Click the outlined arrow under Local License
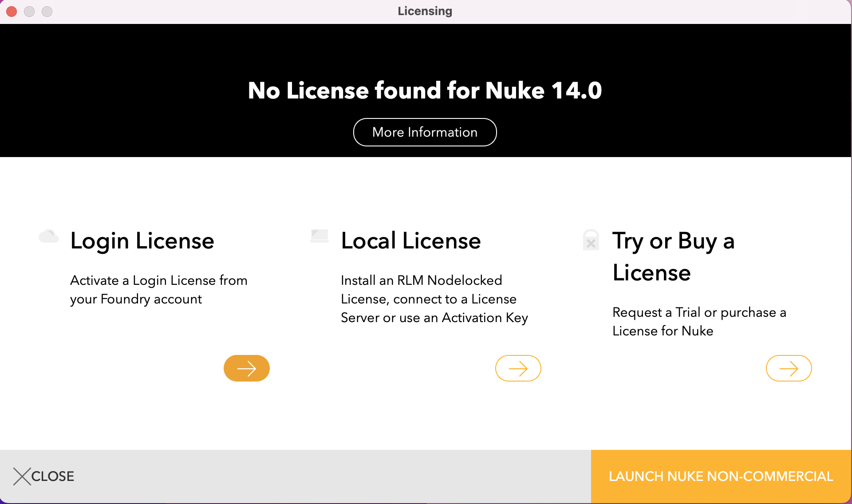Image resolution: width=852 pixels, height=504 pixels. click(x=518, y=368)
